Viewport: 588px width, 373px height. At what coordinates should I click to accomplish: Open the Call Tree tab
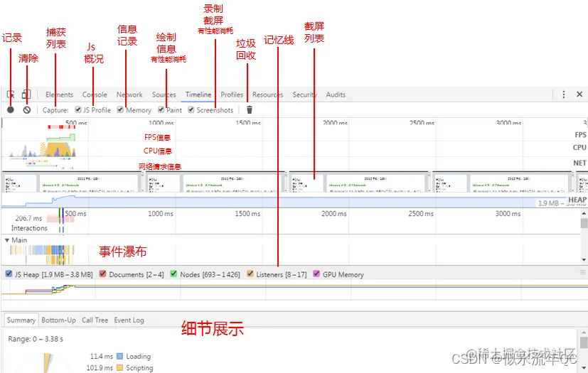[95, 320]
